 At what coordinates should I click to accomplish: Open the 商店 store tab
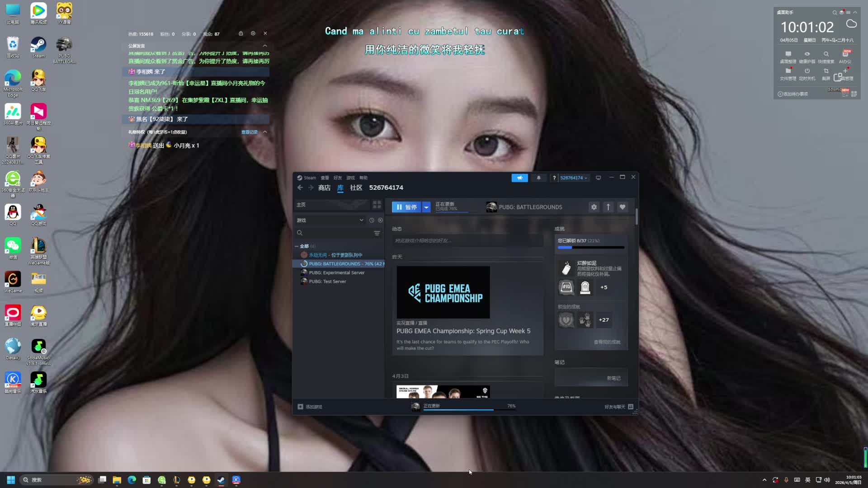click(x=324, y=188)
